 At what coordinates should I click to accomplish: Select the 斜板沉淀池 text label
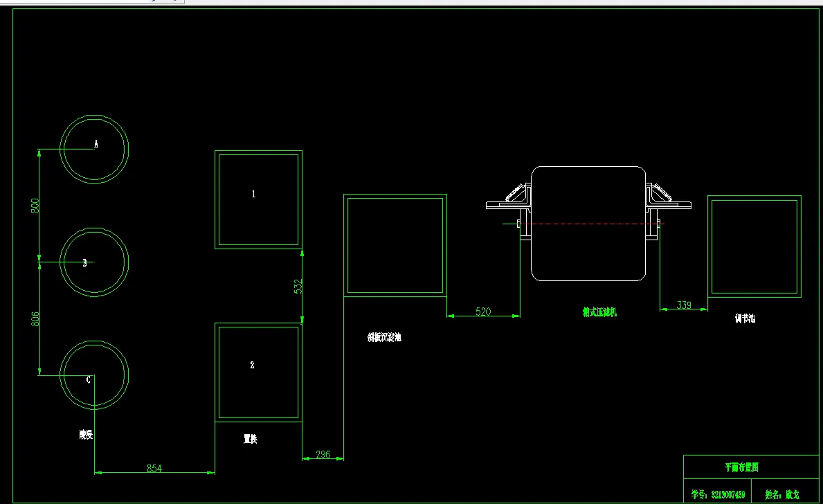pyautogui.click(x=384, y=338)
